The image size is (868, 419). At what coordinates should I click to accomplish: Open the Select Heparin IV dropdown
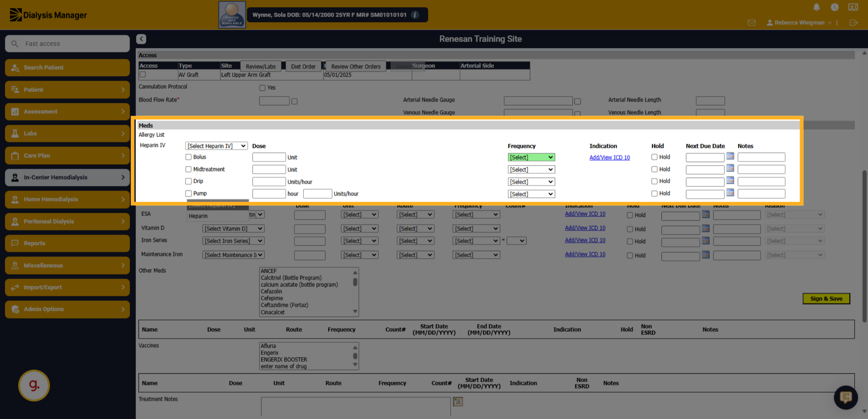[216, 146]
